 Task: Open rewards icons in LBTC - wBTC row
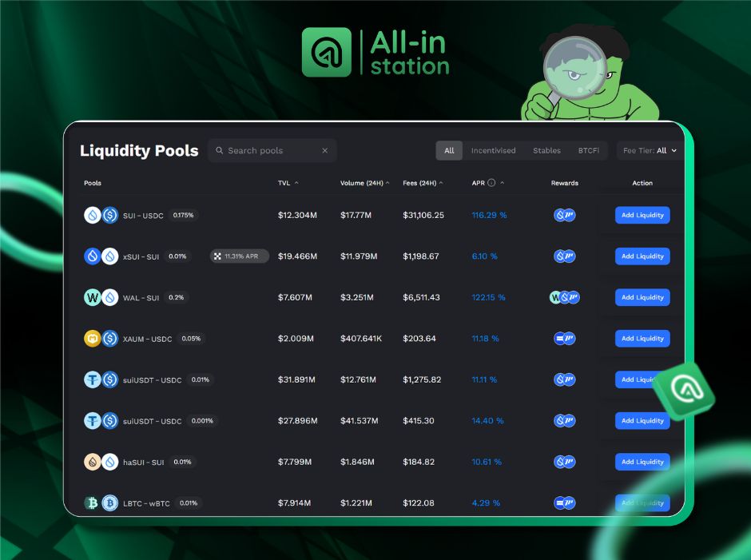(x=565, y=503)
